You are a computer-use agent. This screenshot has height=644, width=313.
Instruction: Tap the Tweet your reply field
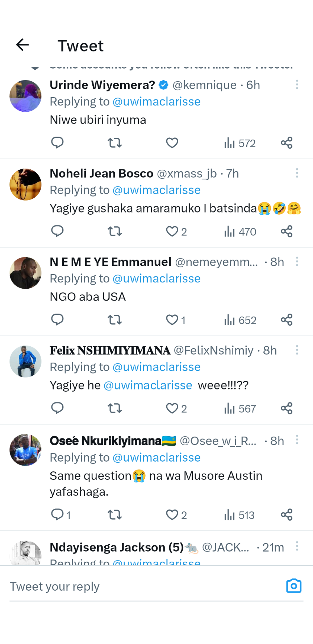coord(145,586)
